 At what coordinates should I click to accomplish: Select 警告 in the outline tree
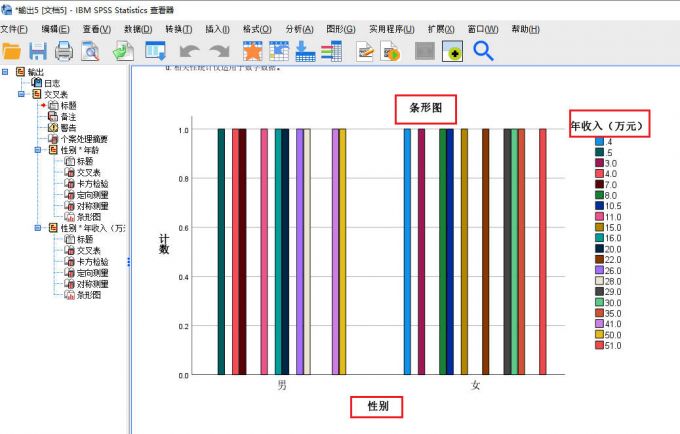click(x=68, y=127)
